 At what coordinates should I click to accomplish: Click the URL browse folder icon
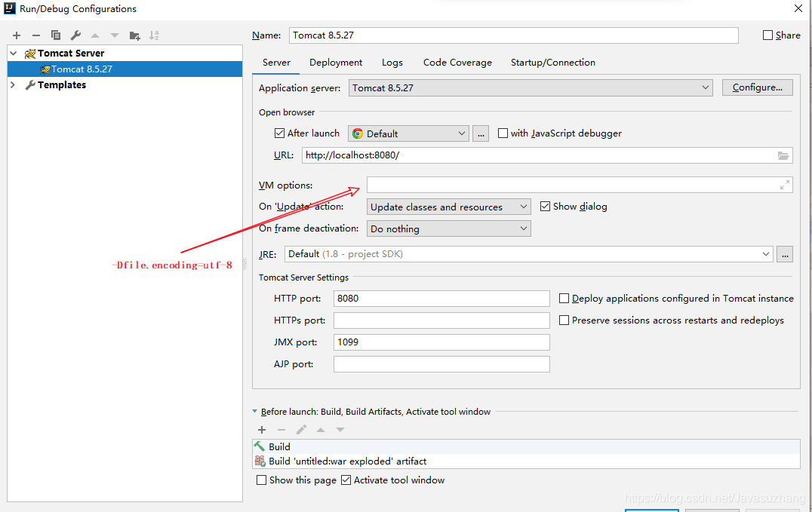click(x=783, y=155)
